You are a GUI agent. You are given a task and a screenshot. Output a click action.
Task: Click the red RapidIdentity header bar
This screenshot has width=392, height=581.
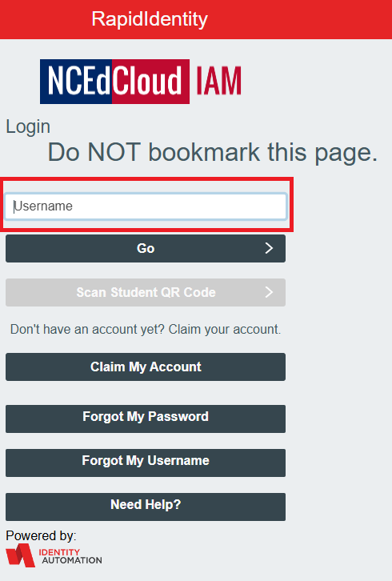coord(196,19)
